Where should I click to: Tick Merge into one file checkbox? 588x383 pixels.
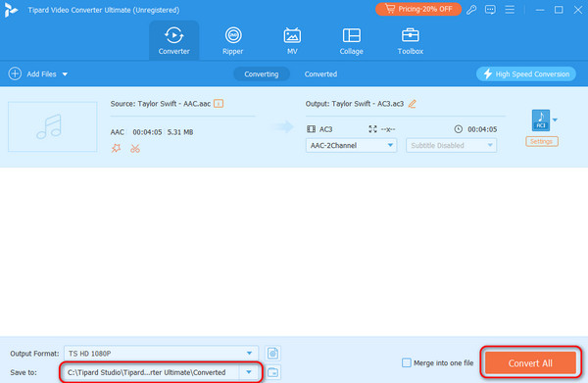click(406, 362)
